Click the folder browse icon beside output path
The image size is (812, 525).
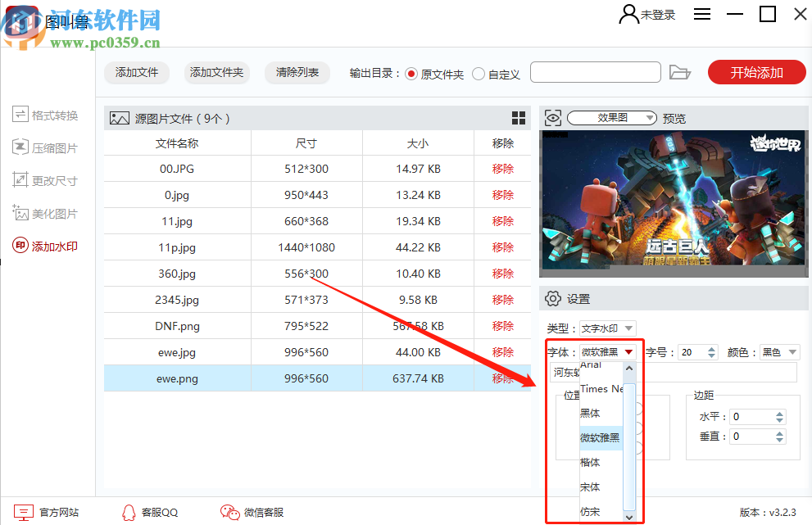[x=681, y=72]
